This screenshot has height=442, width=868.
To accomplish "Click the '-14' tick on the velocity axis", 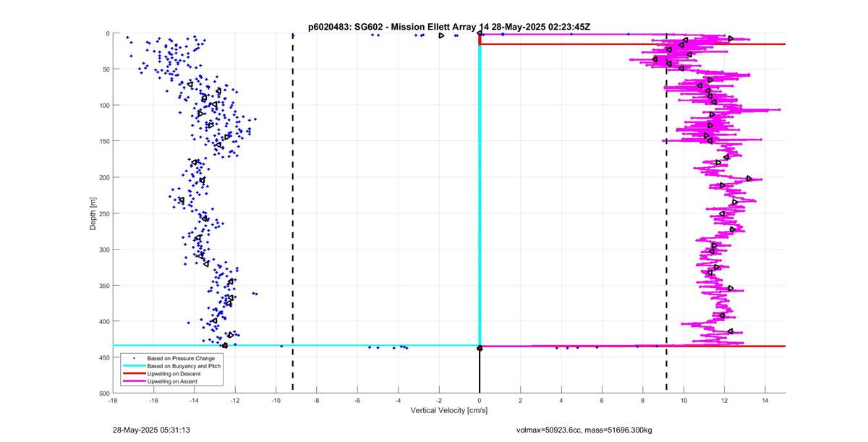I will pos(194,399).
